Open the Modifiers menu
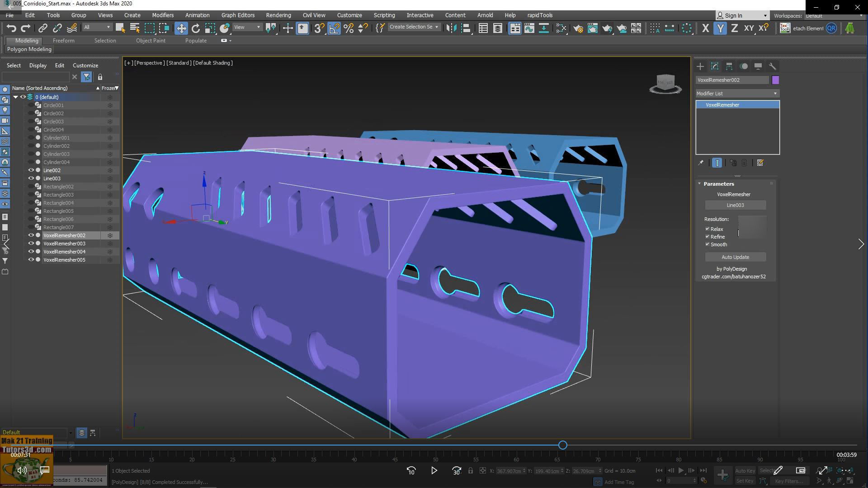Image resolution: width=868 pixels, height=488 pixels. point(163,15)
